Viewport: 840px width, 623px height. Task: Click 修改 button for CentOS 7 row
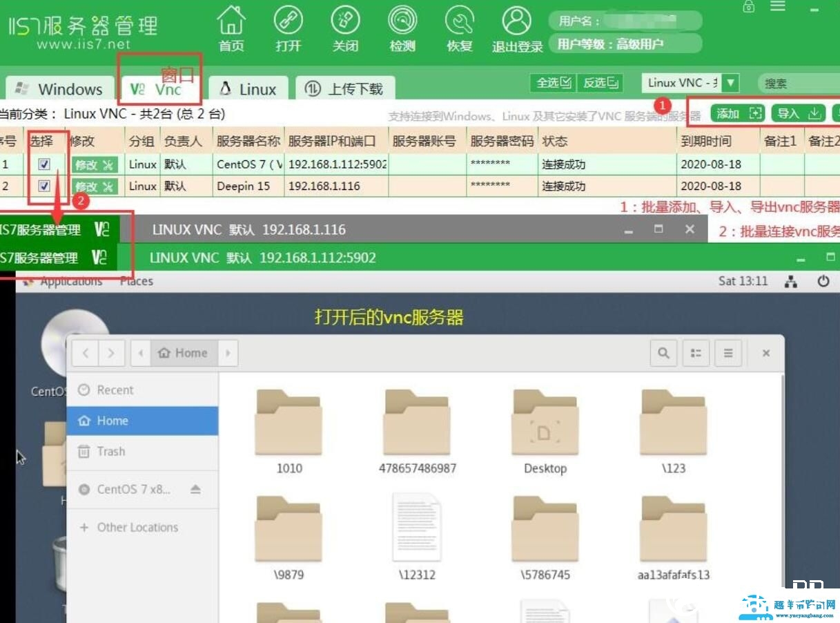95,165
